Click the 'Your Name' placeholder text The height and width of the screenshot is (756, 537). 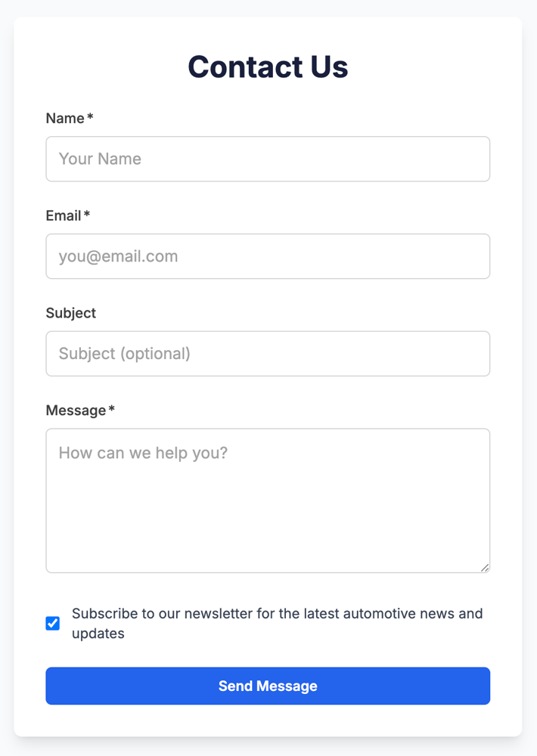100,159
